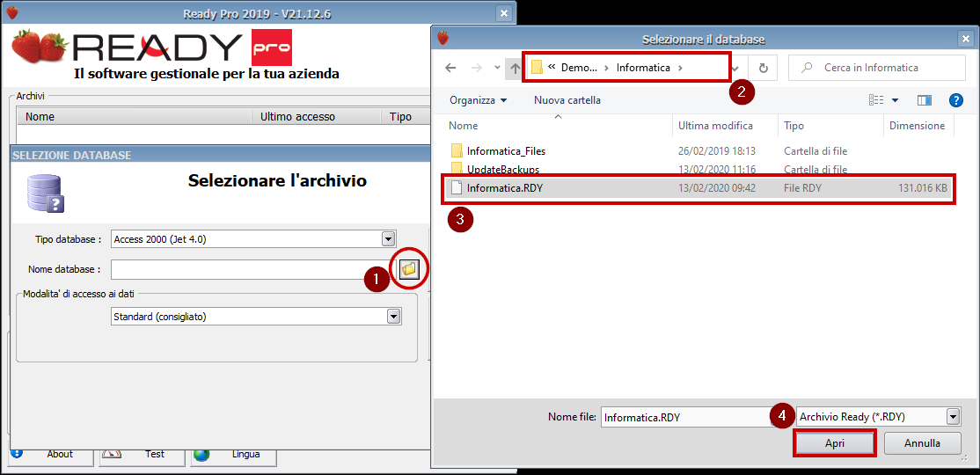Open the view options dropdown arrow
This screenshot has width=980, height=475.
tap(895, 100)
